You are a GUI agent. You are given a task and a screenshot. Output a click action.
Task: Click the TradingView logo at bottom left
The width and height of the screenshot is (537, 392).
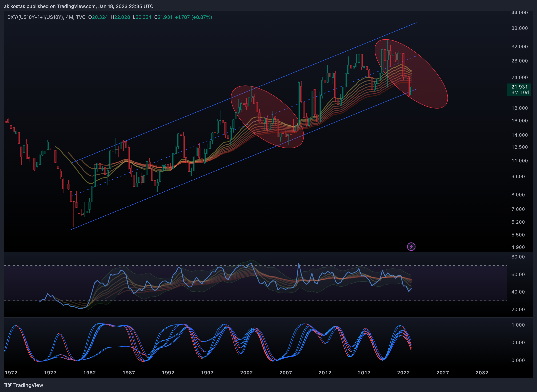(23, 385)
